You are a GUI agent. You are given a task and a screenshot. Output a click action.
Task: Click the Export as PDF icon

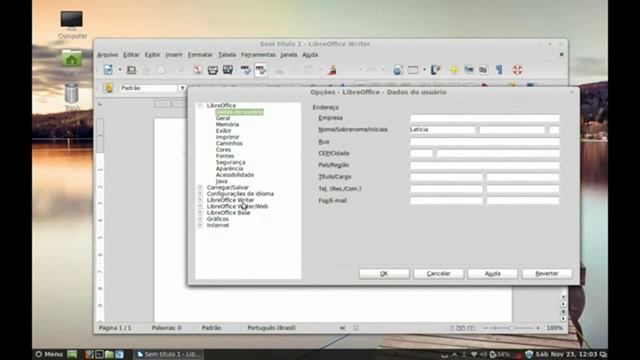coord(198,70)
